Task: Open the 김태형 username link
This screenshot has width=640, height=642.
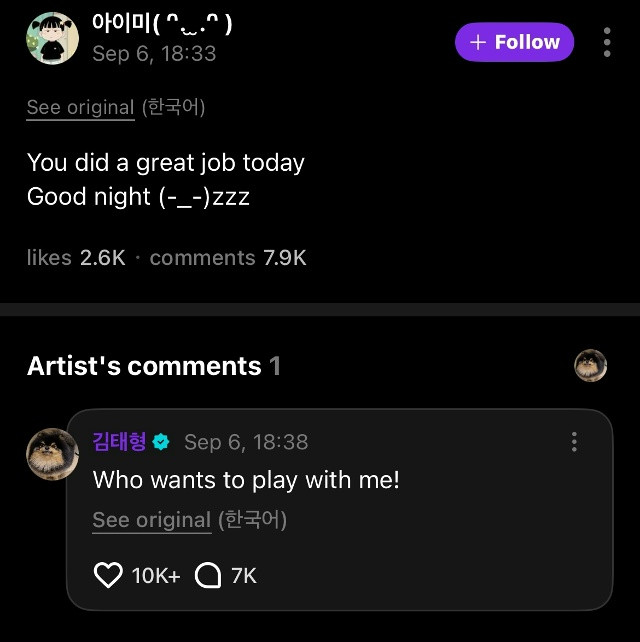Action: click(x=119, y=442)
